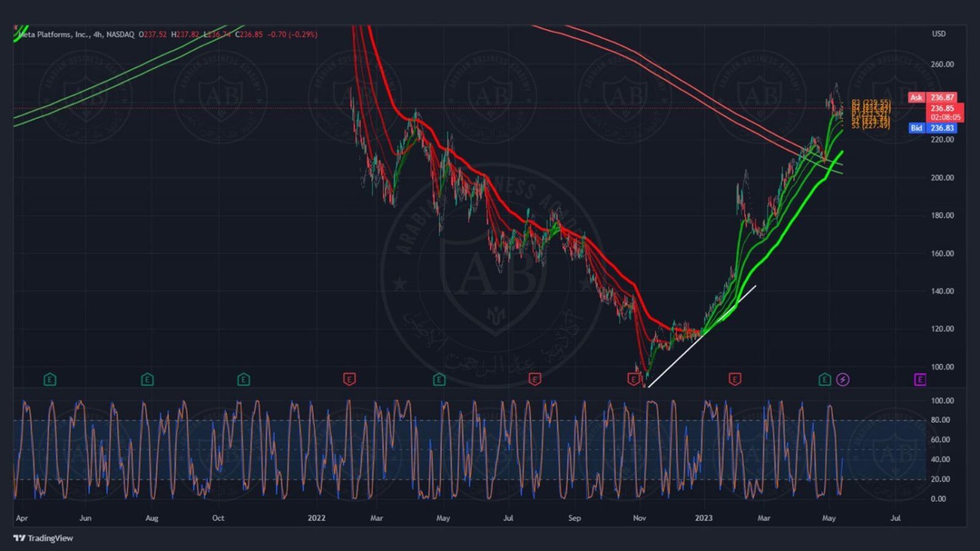Click the Nov label on time axis
Screen dimensions: 980x551
click(x=640, y=518)
